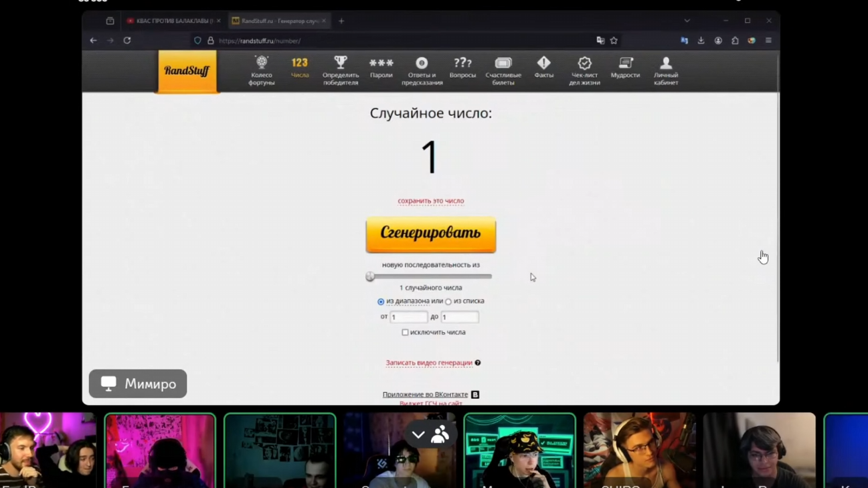This screenshot has width=868, height=488.
Task: Click the page's vertical scrollbar
Action: click(x=777, y=228)
